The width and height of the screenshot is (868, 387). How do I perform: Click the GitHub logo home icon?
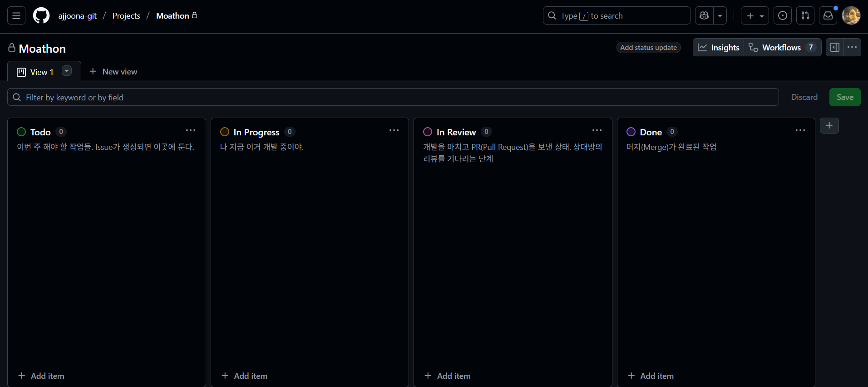(x=41, y=16)
